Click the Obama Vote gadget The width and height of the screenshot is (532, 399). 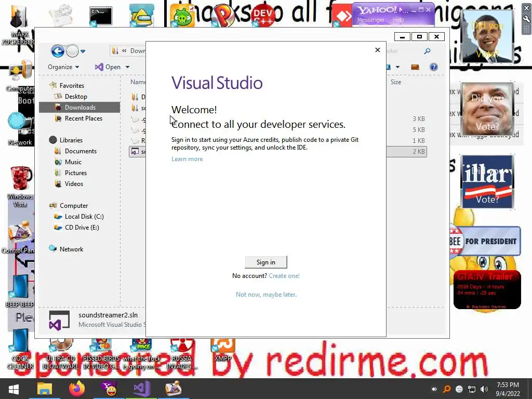(x=487, y=36)
